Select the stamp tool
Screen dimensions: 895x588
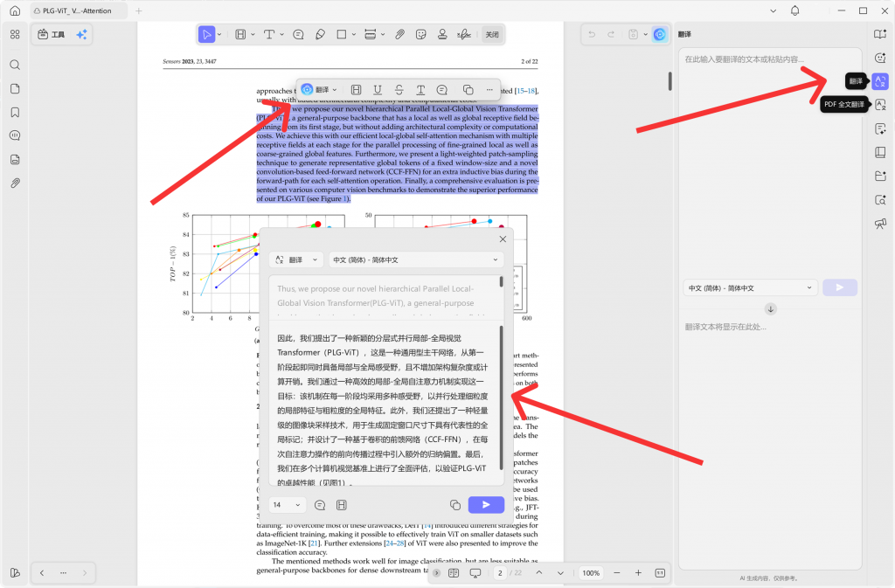tap(442, 35)
